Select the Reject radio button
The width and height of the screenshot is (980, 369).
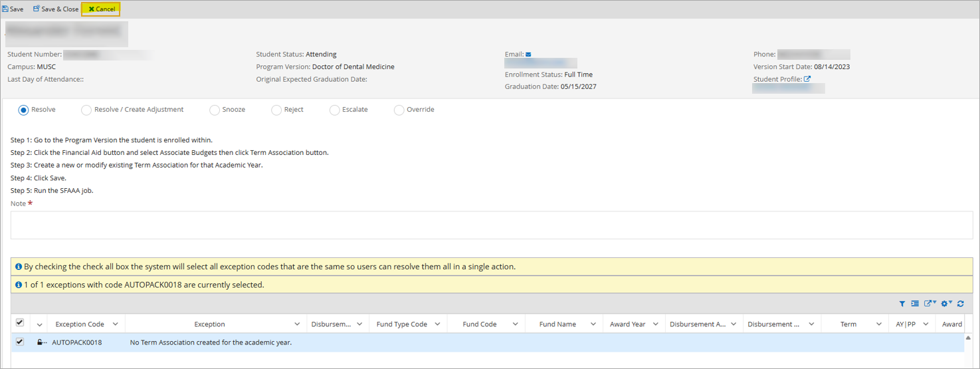(276, 110)
